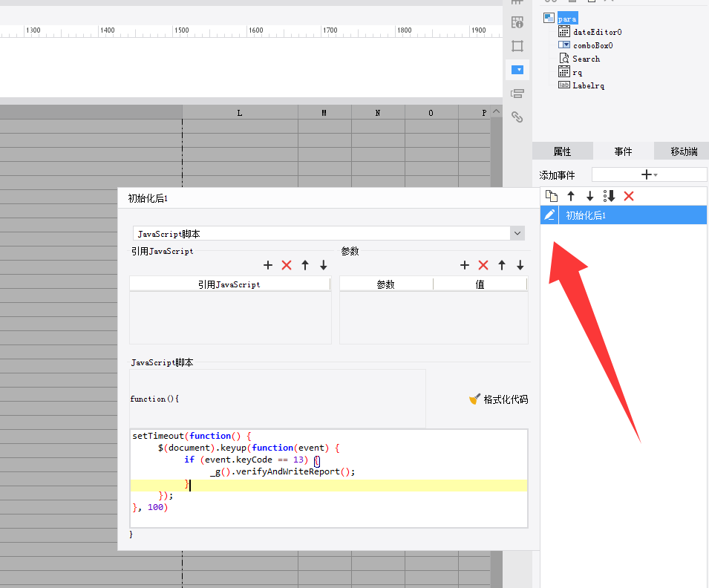Move event up in the event list
This screenshot has width=709, height=588.
(x=571, y=196)
